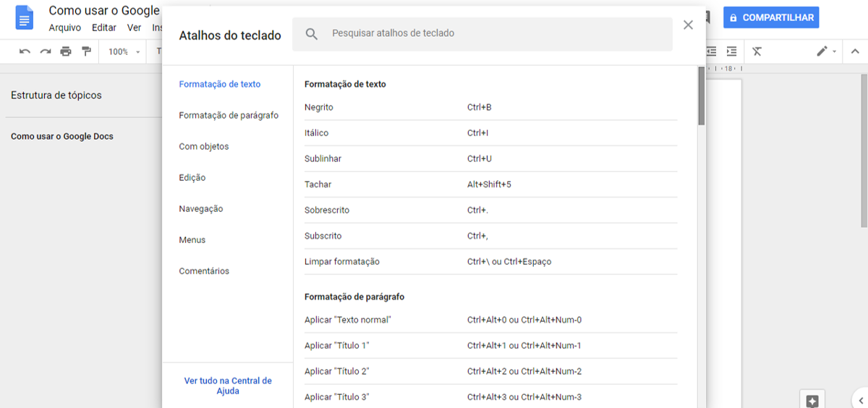
Task: Click the Explore star button at bottom right
Action: coord(812,400)
